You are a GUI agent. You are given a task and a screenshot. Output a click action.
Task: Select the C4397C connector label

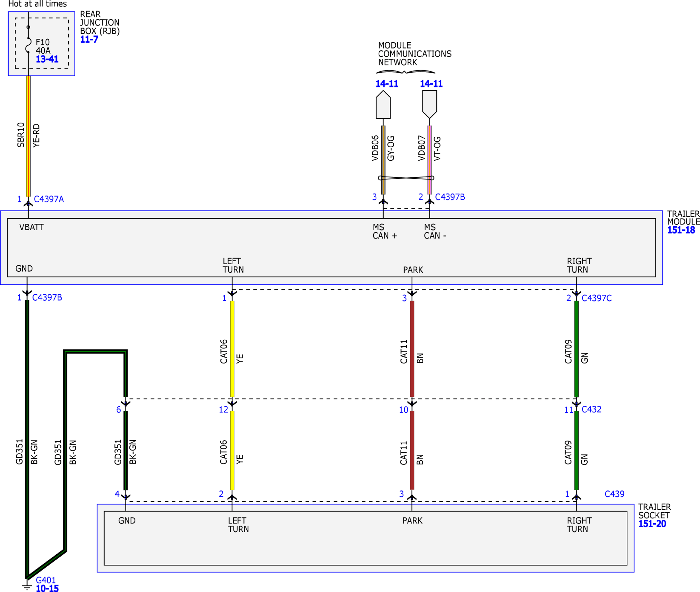[x=596, y=298]
